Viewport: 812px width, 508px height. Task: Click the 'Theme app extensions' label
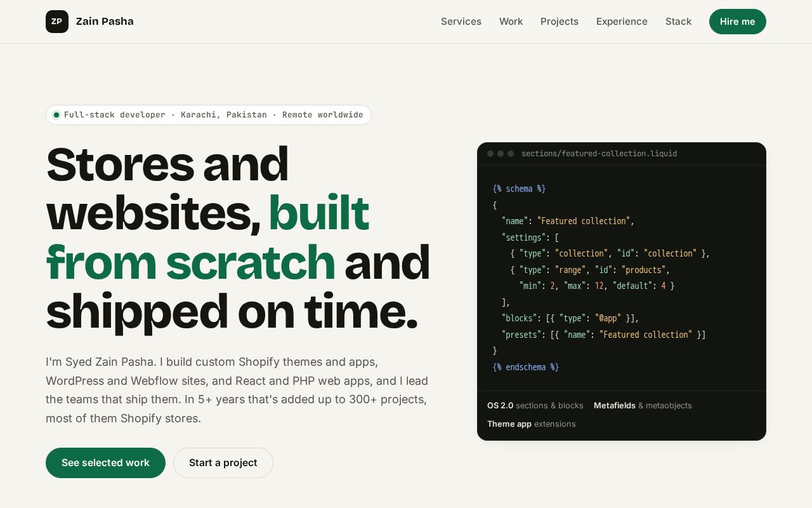pos(532,424)
